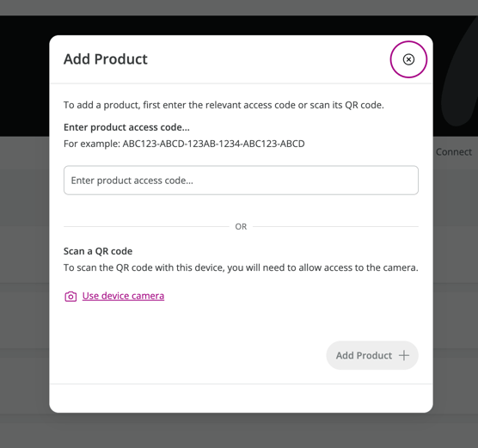Click the Add Product dialog title

[x=106, y=59]
